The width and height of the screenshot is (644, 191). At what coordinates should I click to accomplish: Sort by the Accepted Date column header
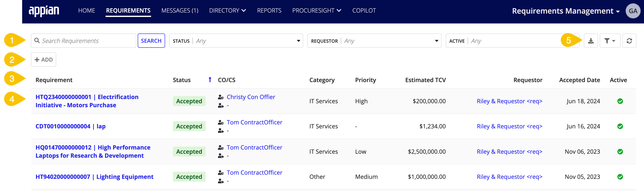[579, 80]
